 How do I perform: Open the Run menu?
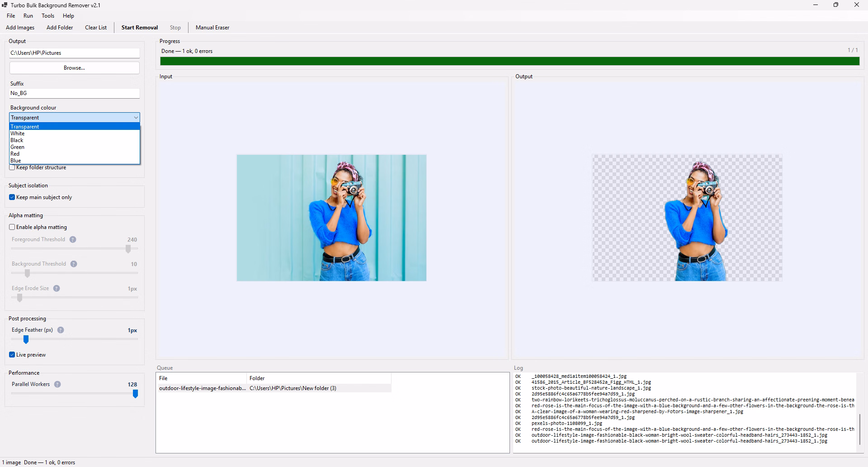click(x=28, y=16)
